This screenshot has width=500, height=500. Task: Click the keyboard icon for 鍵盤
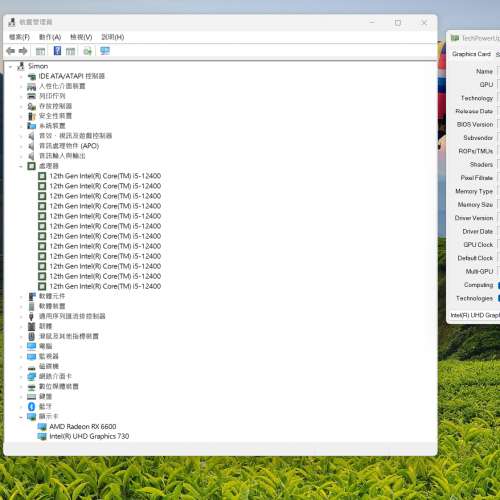[32, 396]
